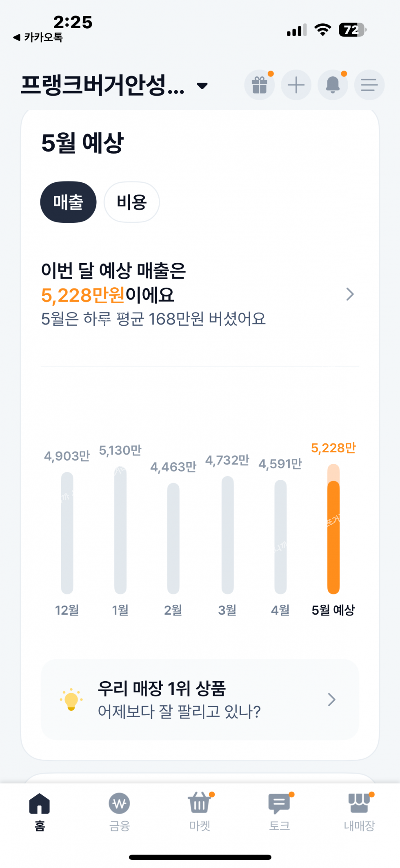Image resolution: width=400 pixels, height=868 pixels.
Task: Tap the lightbulb tip icon
Action: [x=71, y=700]
